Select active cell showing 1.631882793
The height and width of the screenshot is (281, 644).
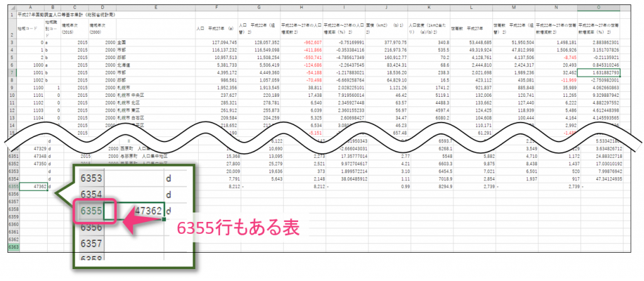click(597, 73)
